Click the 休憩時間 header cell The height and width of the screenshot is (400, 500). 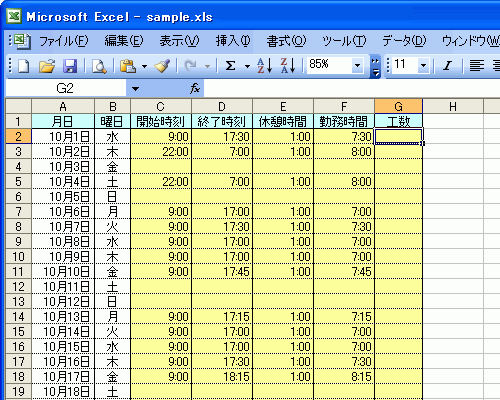click(283, 121)
